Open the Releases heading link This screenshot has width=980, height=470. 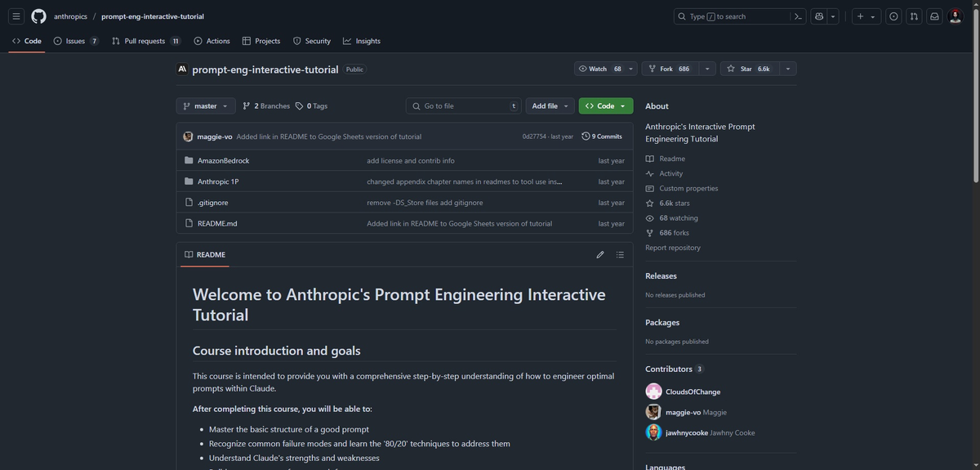[661, 276]
